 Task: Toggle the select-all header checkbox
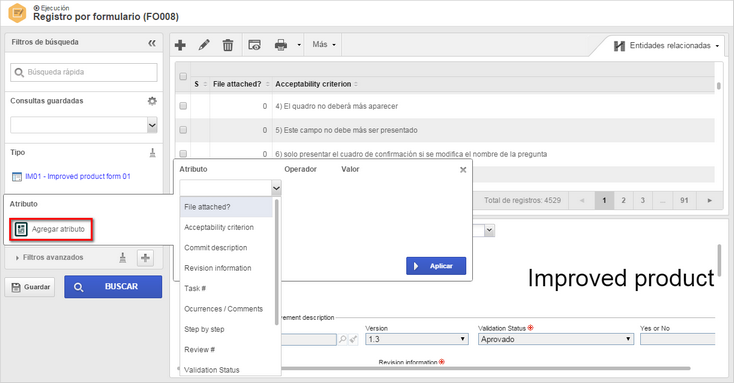[x=183, y=76]
